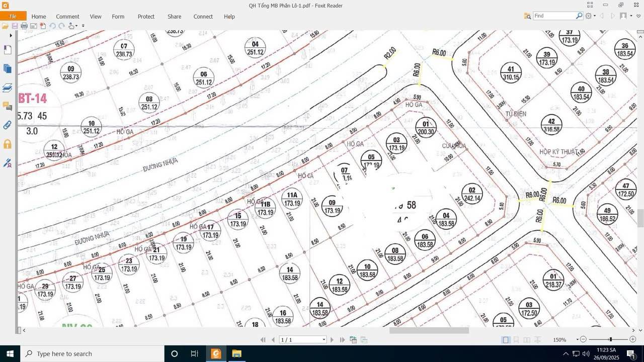Open the Digital Signatures panel

8,163
